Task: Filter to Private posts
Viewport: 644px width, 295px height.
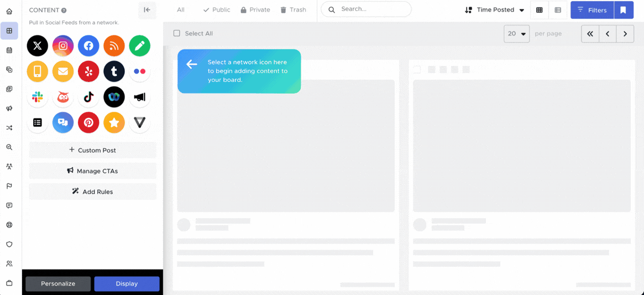Action: pos(255,10)
